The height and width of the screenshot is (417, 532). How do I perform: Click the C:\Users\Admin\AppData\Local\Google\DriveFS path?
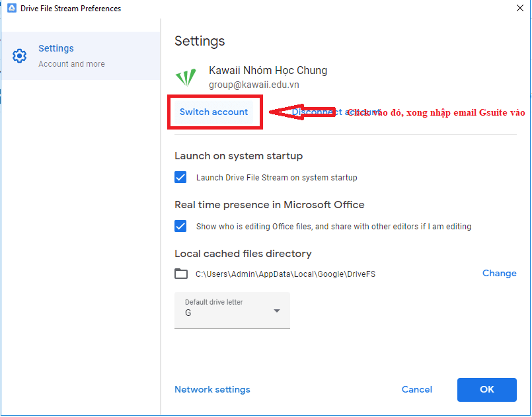(x=285, y=274)
